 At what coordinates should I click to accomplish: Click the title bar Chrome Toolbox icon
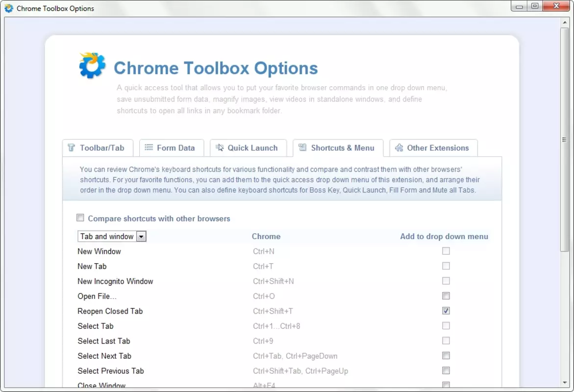8,8
